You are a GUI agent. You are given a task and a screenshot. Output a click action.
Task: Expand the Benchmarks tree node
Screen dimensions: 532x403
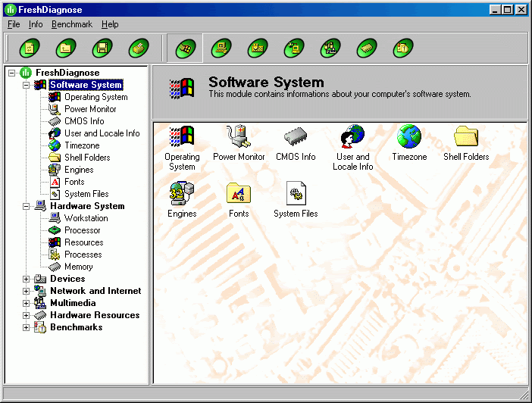click(x=27, y=327)
